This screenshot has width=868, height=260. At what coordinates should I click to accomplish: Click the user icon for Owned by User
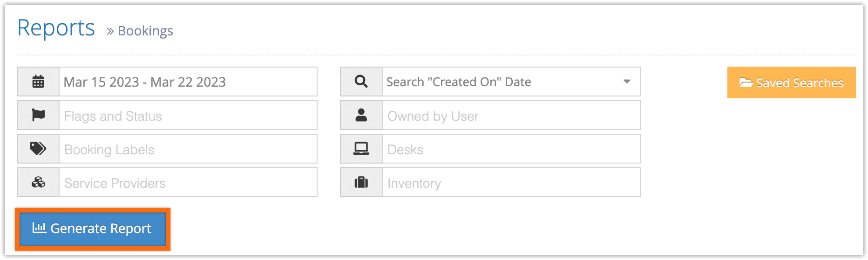361,115
